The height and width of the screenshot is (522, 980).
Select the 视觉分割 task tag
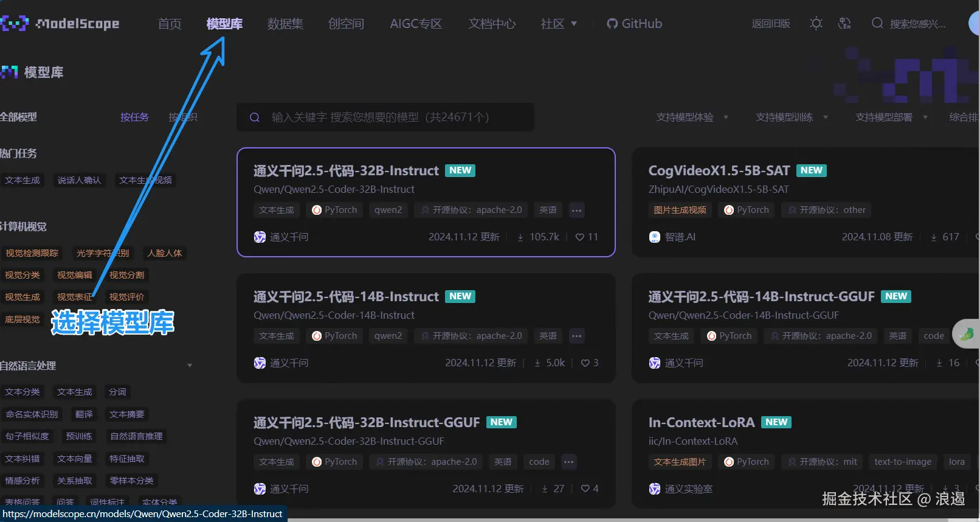[x=127, y=275]
